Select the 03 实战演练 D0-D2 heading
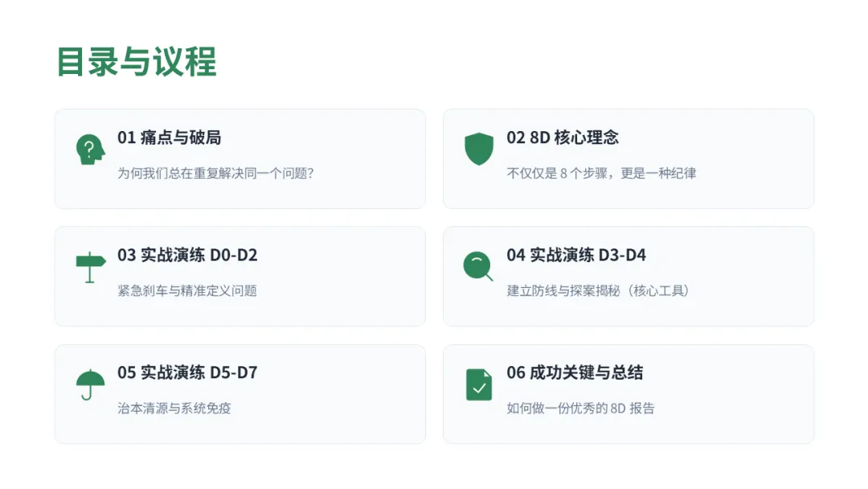868x489 pixels. [187, 255]
